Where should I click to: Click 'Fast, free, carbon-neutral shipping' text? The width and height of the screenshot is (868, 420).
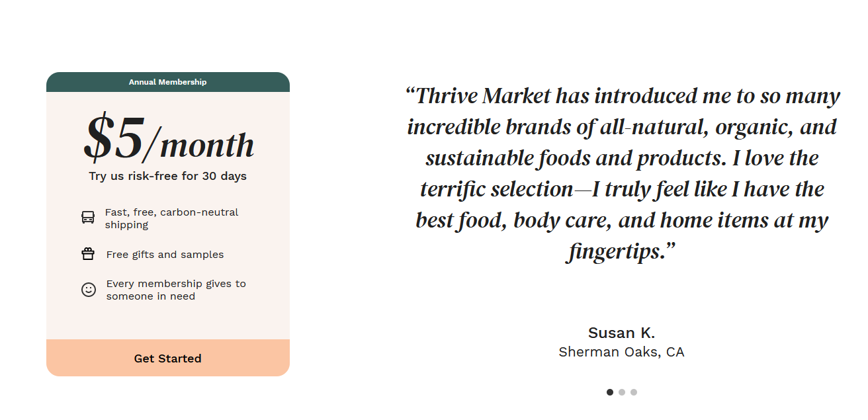(x=171, y=218)
